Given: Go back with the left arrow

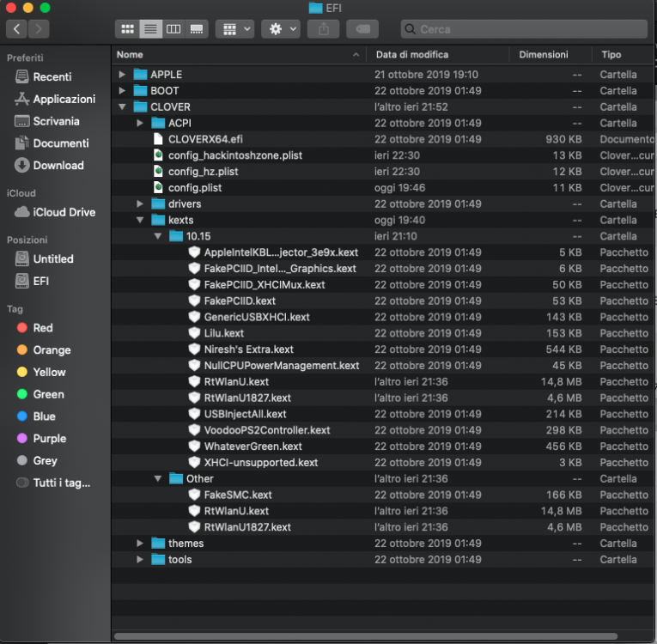Looking at the screenshot, I should [x=17, y=29].
